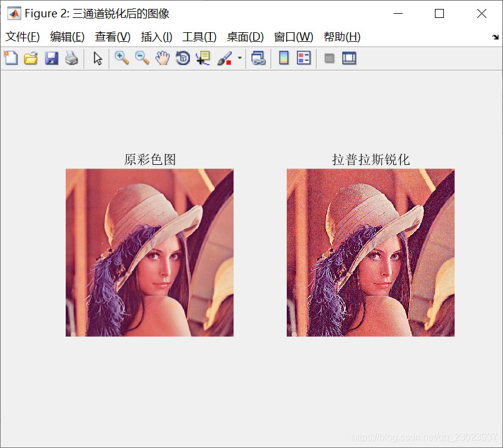The image size is (503, 448).
Task: Click the Show Plot Tools and dock icon
Action: (349, 59)
